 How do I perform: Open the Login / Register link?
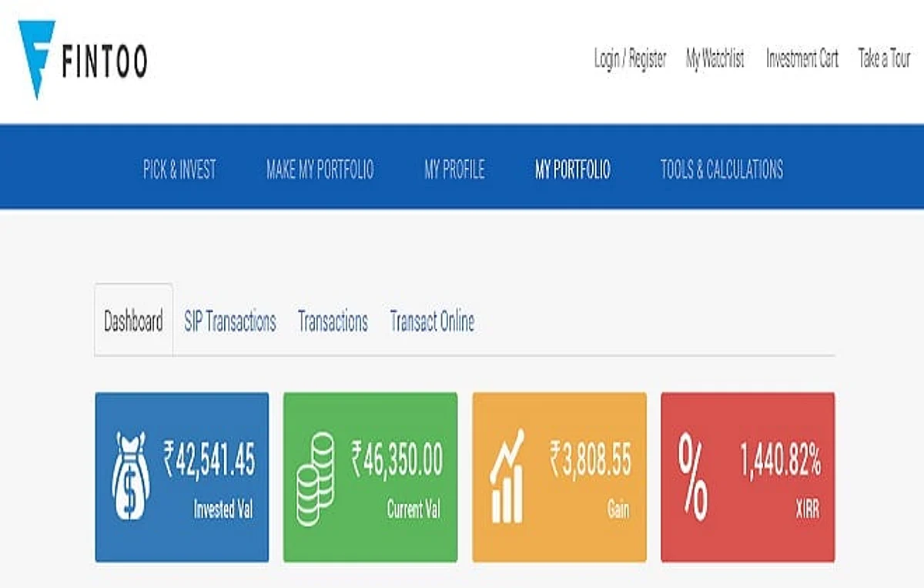(x=630, y=59)
